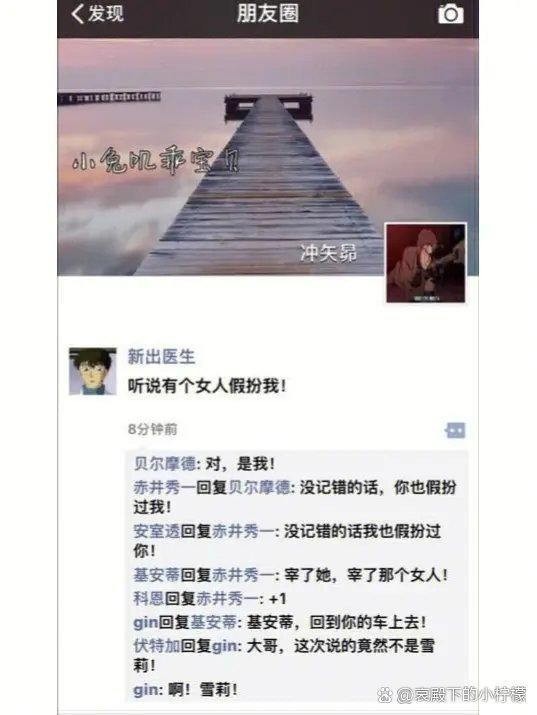Tap the camera icon in the header
537x715 pixels.
(x=450, y=14)
